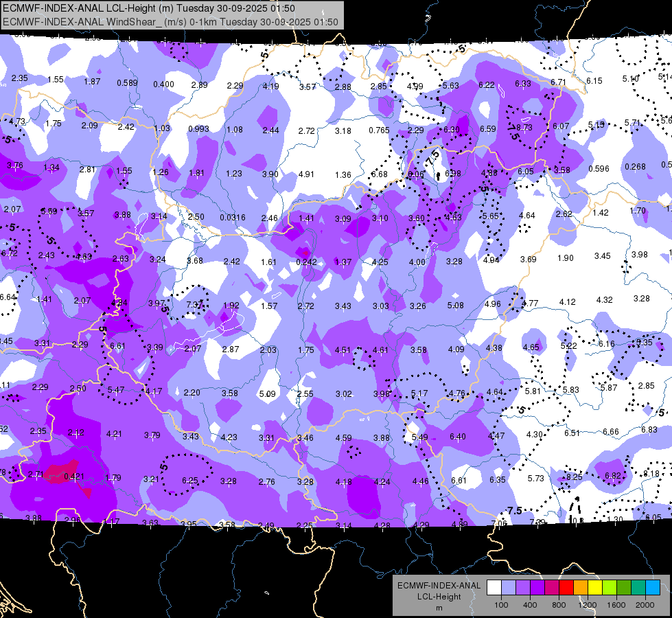Click the shear value '6.71'
The width and height of the screenshot is (672, 618).
pos(559,82)
